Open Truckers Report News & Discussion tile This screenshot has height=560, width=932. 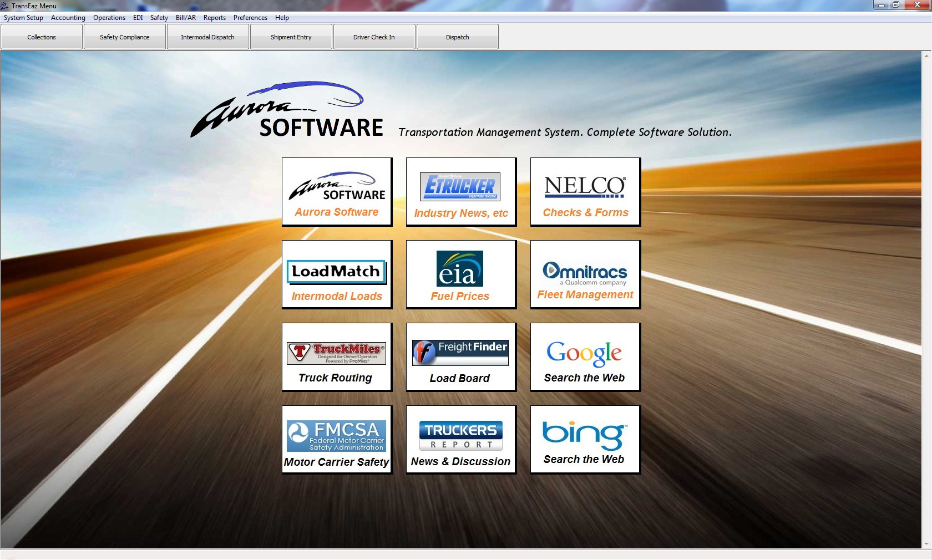click(x=461, y=440)
